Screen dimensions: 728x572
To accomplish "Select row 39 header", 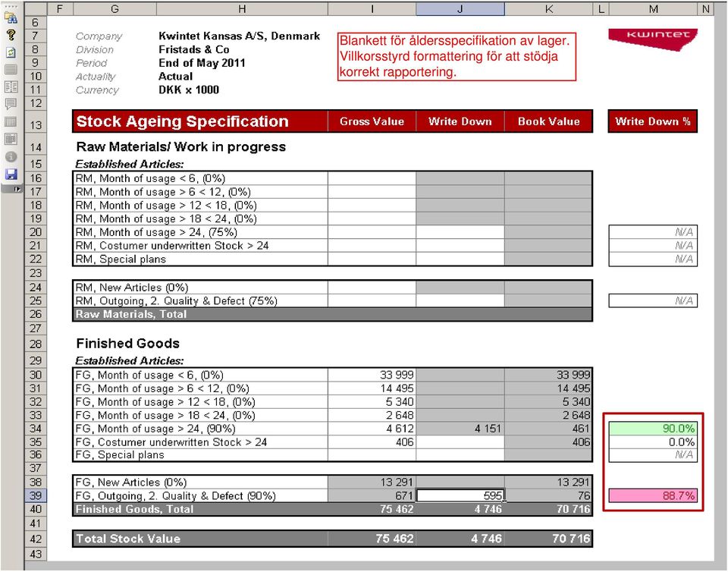I will coord(36,495).
